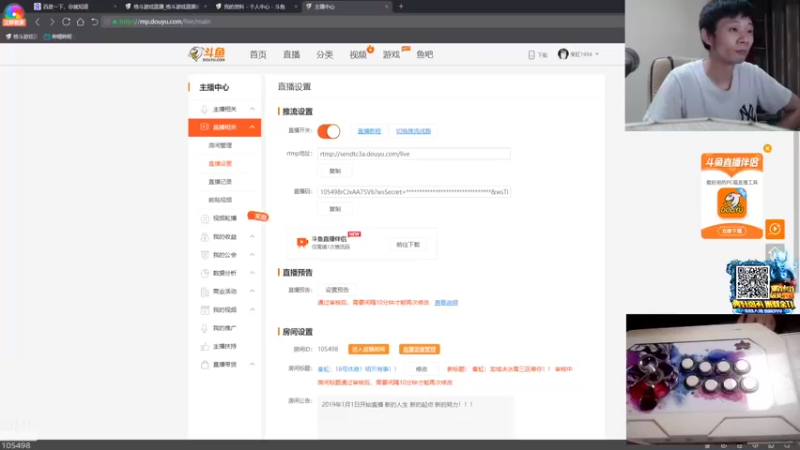
Task: Select 房间管理 in sidebar
Action: pyautogui.click(x=220, y=145)
